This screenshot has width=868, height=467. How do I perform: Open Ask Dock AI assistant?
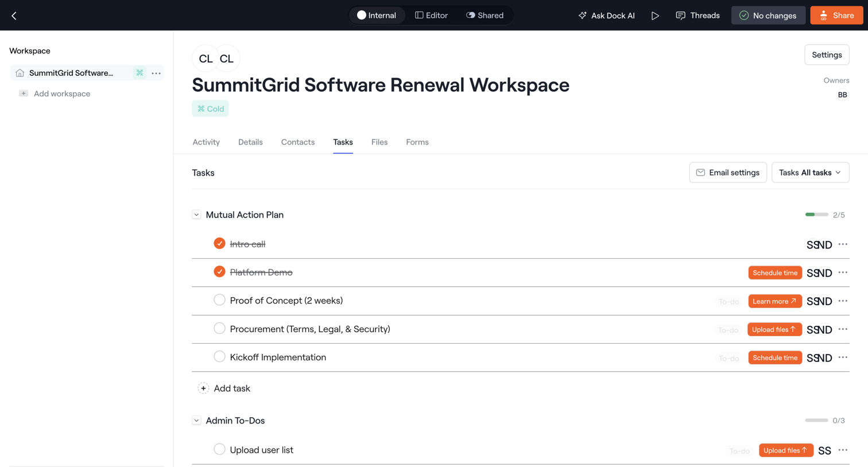tap(606, 15)
